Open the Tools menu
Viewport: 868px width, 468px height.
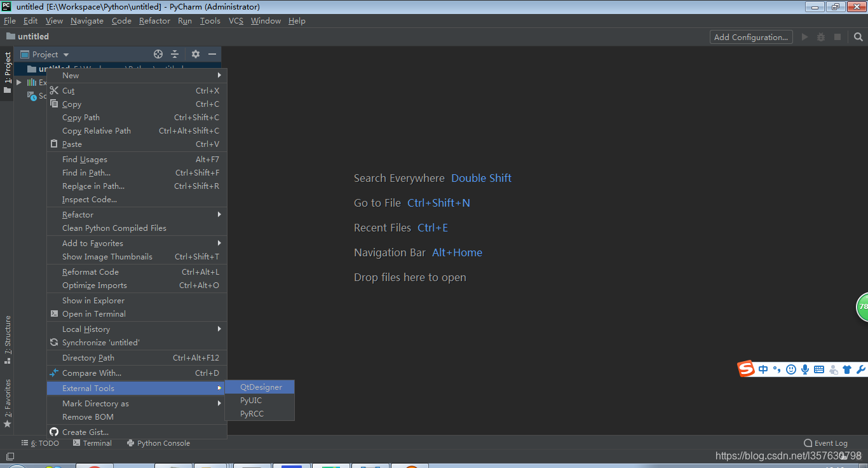pos(210,21)
